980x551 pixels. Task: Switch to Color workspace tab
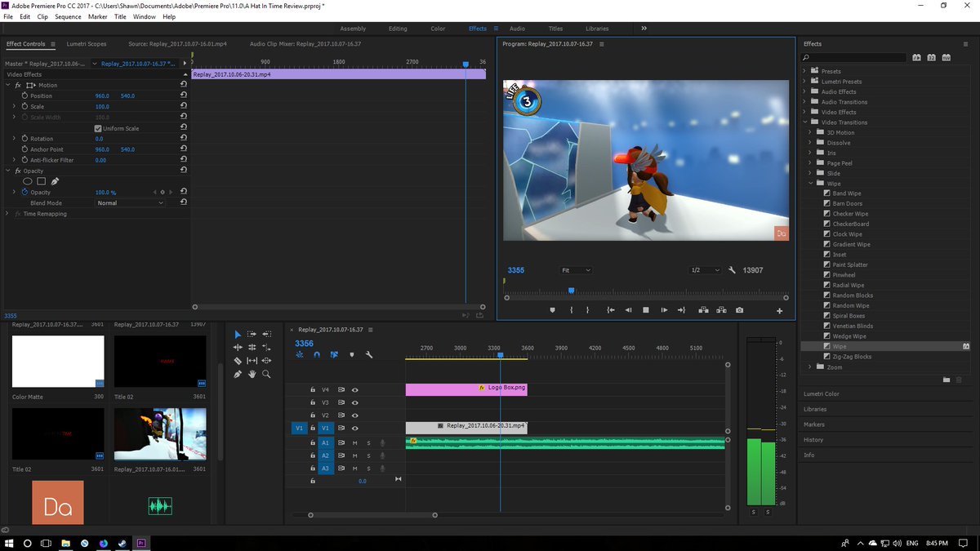tap(438, 29)
